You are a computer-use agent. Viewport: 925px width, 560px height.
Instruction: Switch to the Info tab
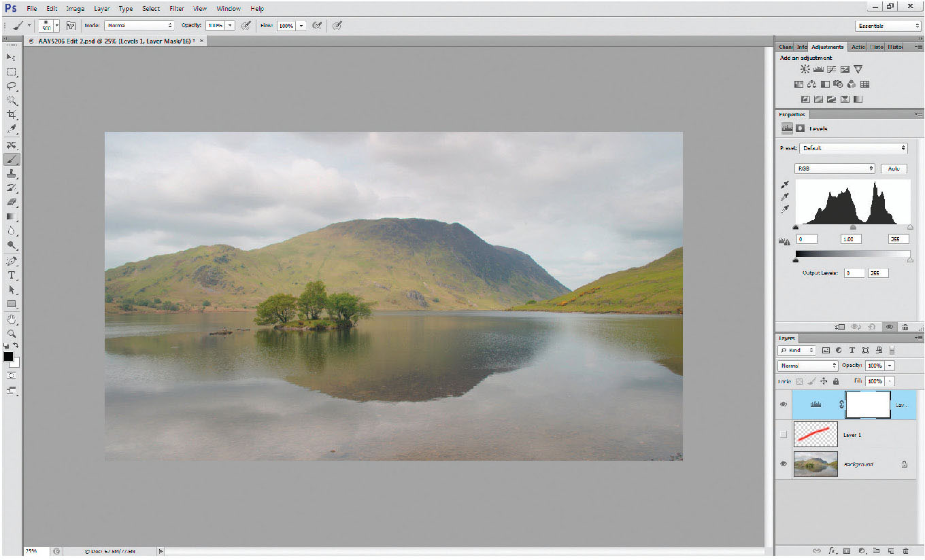point(802,47)
